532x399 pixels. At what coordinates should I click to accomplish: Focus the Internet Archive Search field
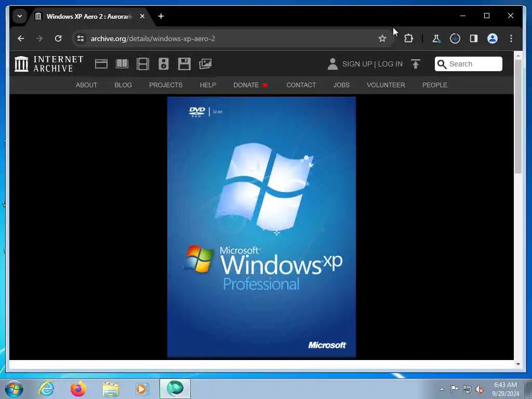pos(468,64)
